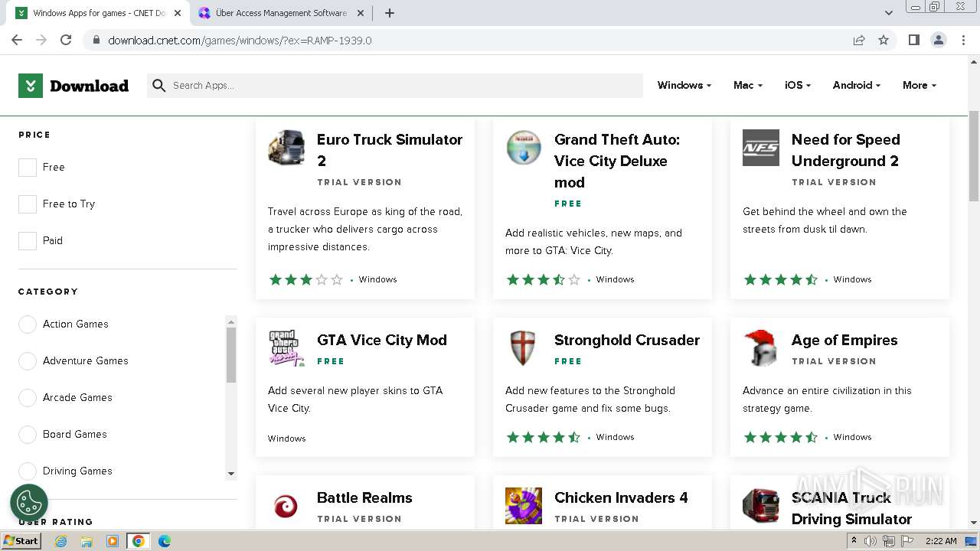Image resolution: width=980 pixels, height=551 pixels.
Task: Select the Arcade Games category
Action: pos(28,398)
